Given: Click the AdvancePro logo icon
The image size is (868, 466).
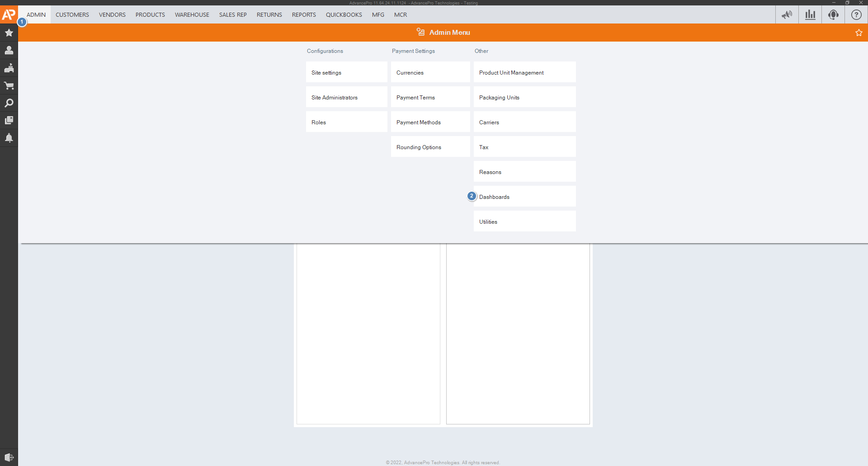Looking at the screenshot, I should (x=9, y=14).
